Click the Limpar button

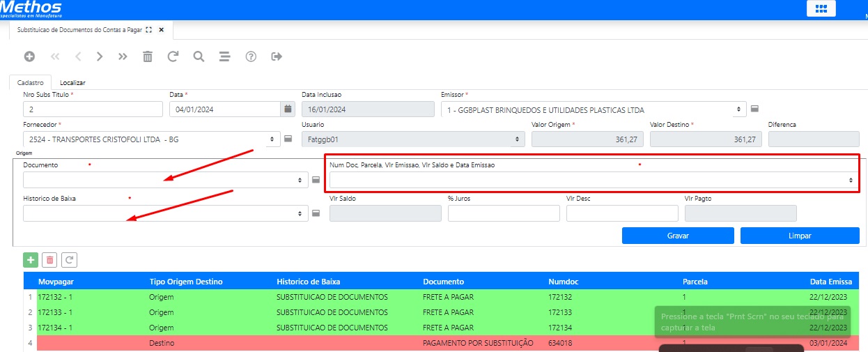[800, 236]
